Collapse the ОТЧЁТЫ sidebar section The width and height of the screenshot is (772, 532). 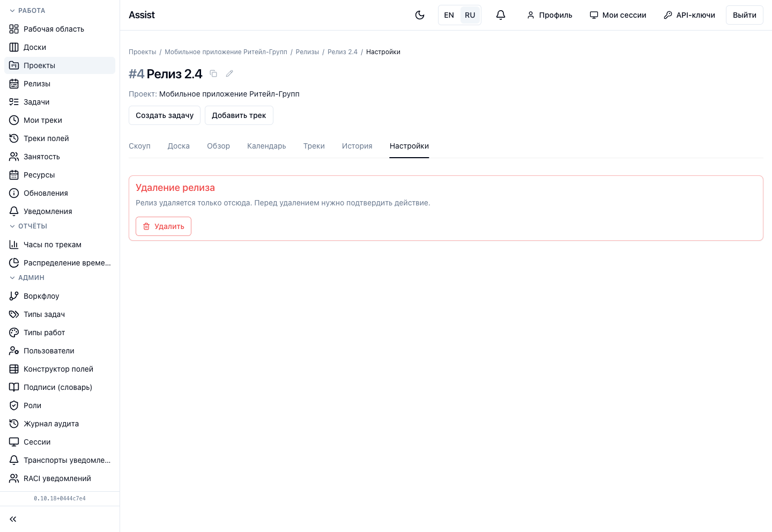click(28, 226)
